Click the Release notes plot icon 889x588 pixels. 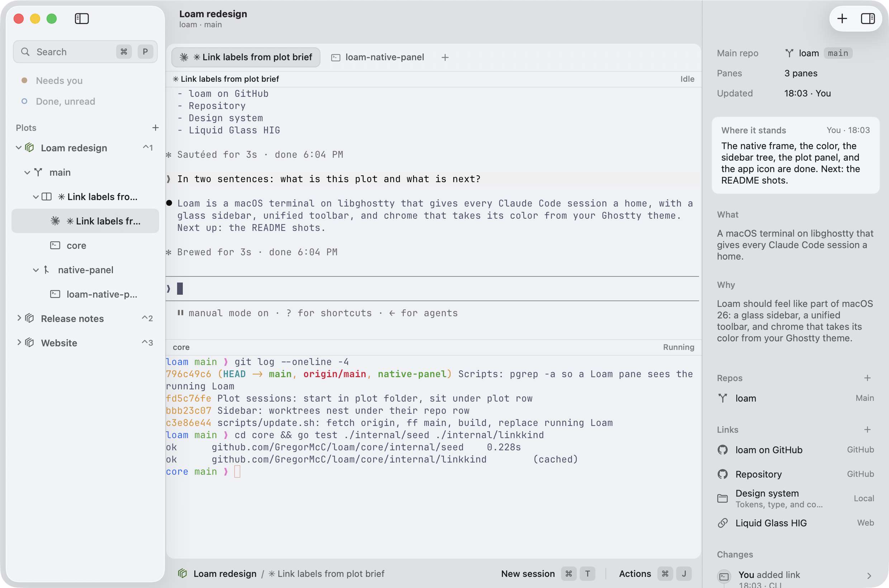pos(30,318)
